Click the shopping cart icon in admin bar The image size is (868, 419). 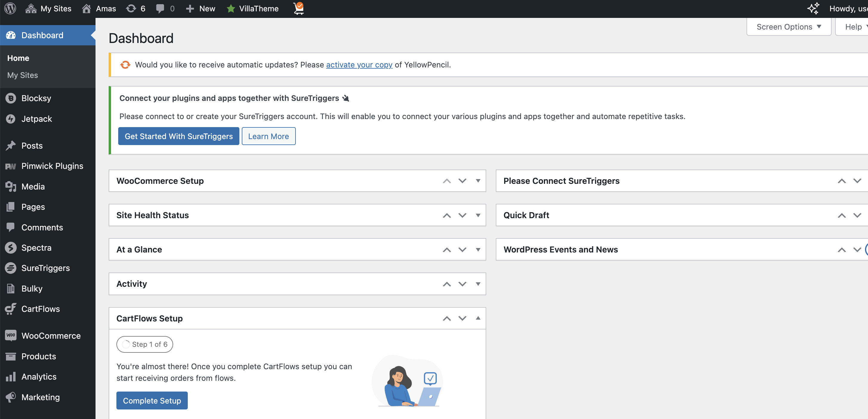(298, 8)
